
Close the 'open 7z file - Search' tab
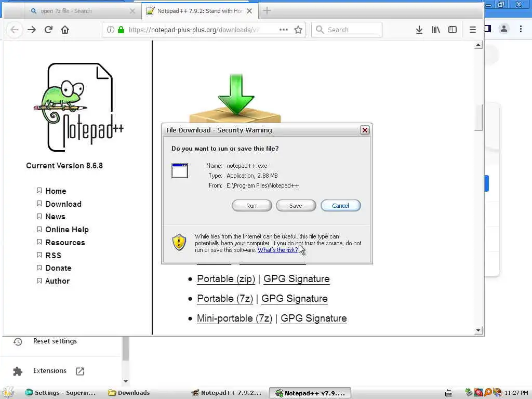pos(132,11)
